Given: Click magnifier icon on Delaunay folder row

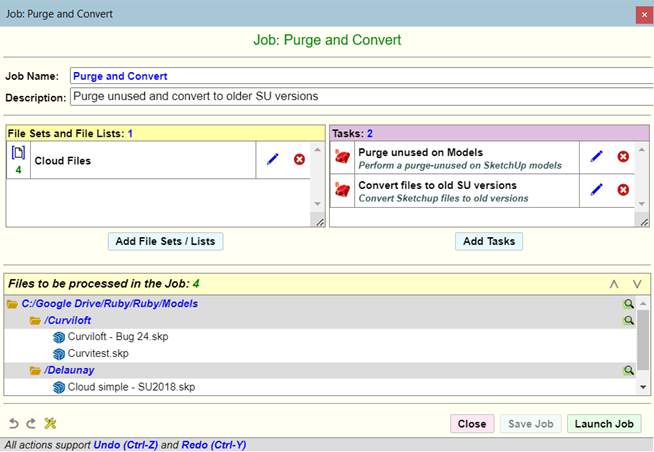Looking at the screenshot, I should click(629, 370).
